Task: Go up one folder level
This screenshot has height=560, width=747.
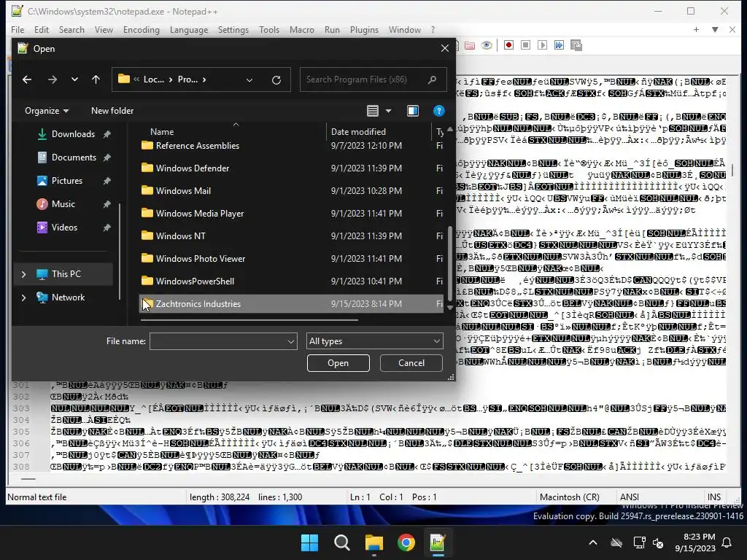Action: 96,79
